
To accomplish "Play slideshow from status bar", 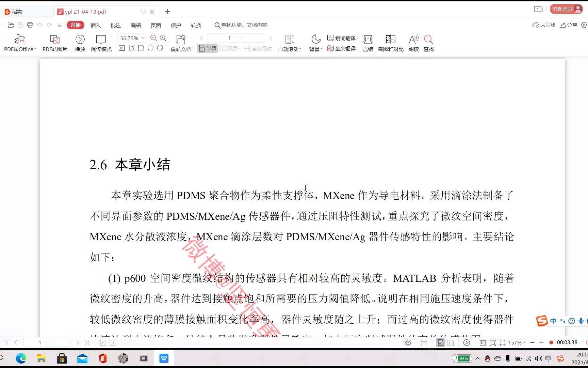I will click(467, 343).
